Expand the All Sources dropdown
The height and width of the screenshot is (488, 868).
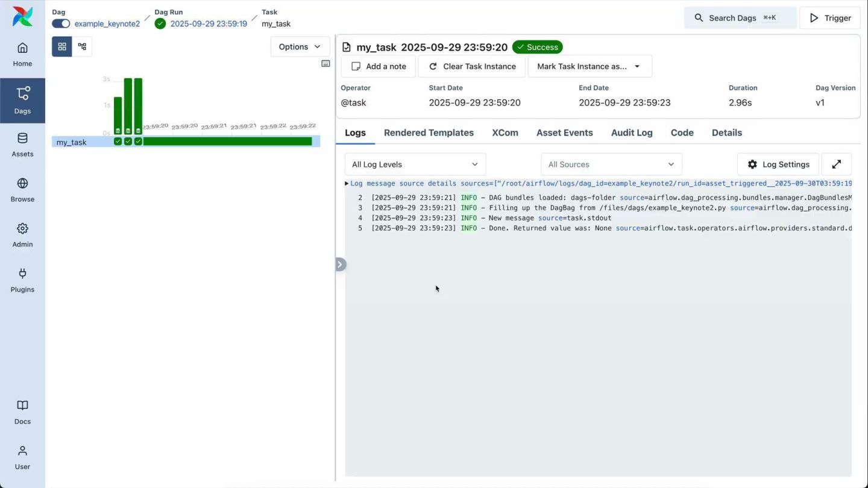tap(611, 164)
